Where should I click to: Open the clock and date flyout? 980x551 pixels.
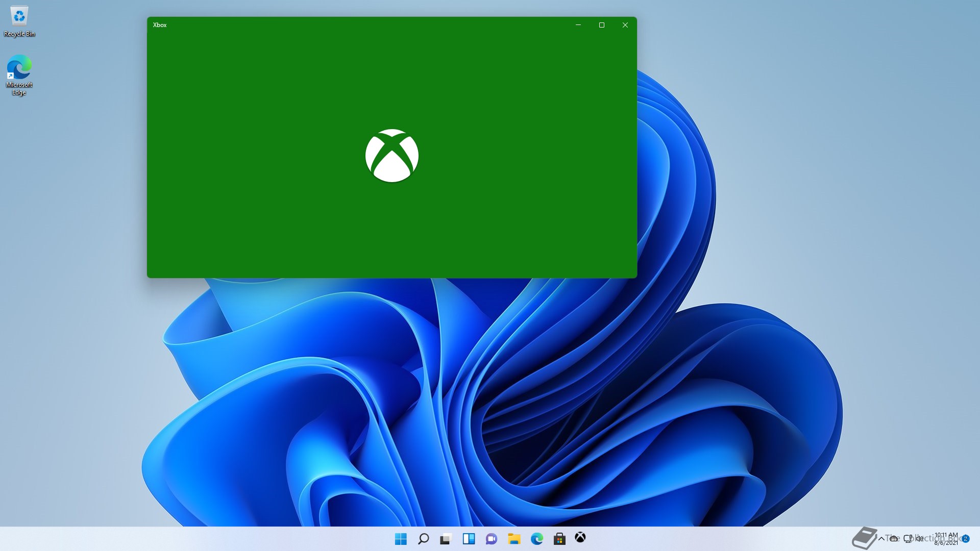[946, 539]
